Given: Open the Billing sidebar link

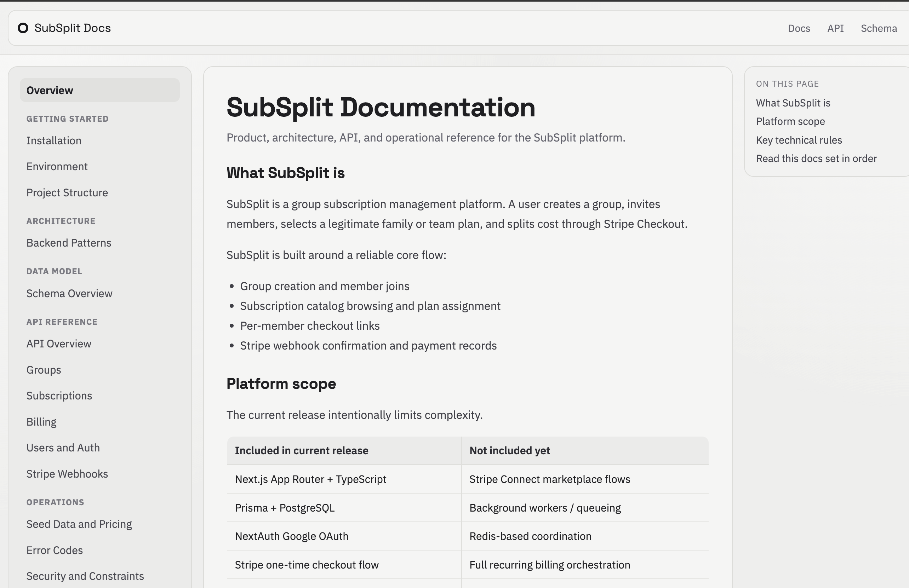Looking at the screenshot, I should tap(41, 421).
